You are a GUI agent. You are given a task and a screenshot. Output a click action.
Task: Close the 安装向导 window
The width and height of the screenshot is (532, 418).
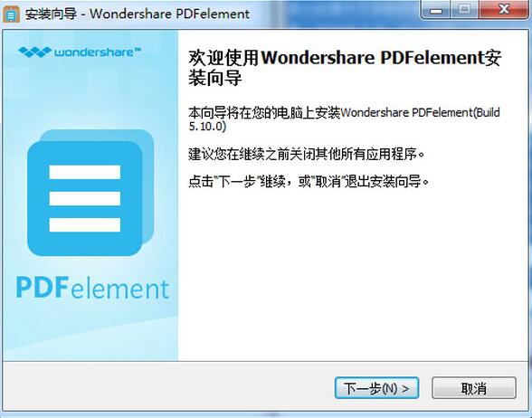504,9
